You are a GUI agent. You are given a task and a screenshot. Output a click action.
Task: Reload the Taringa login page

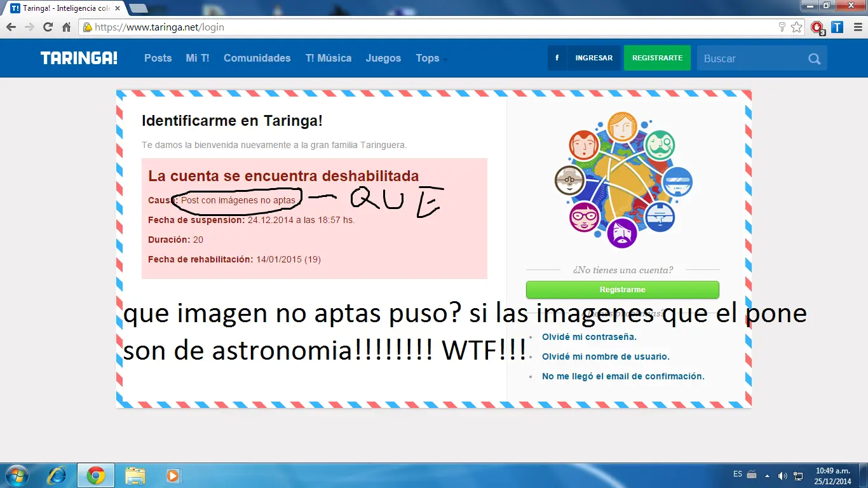48,27
